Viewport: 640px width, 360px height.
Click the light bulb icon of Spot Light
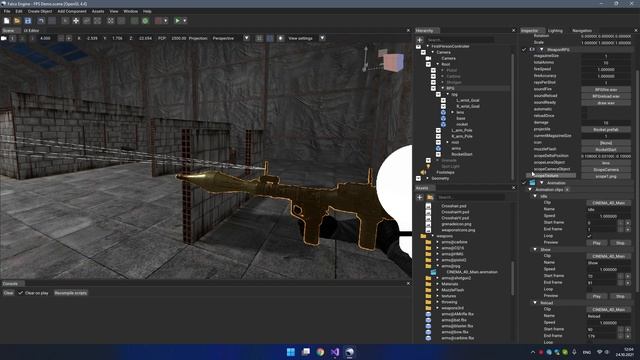pyautogui.click(x=429, y=166)
